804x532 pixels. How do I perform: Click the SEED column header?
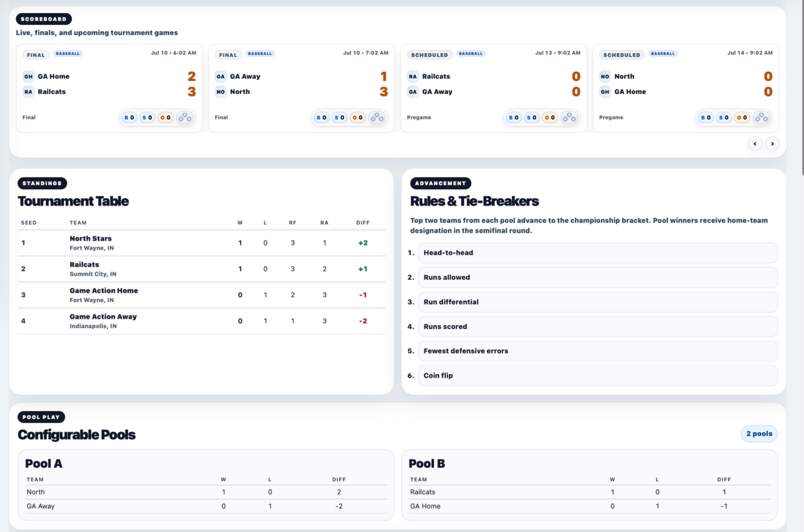(29, 223)
